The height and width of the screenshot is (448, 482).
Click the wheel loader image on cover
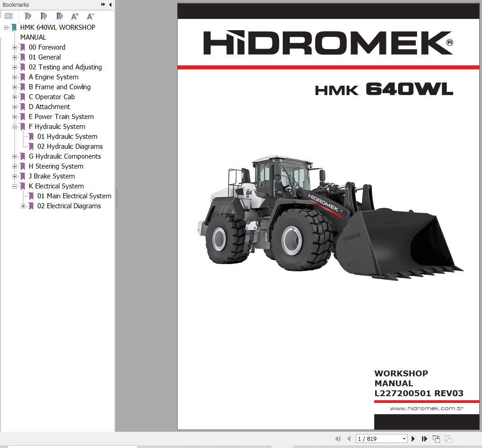tap(330, 219)
